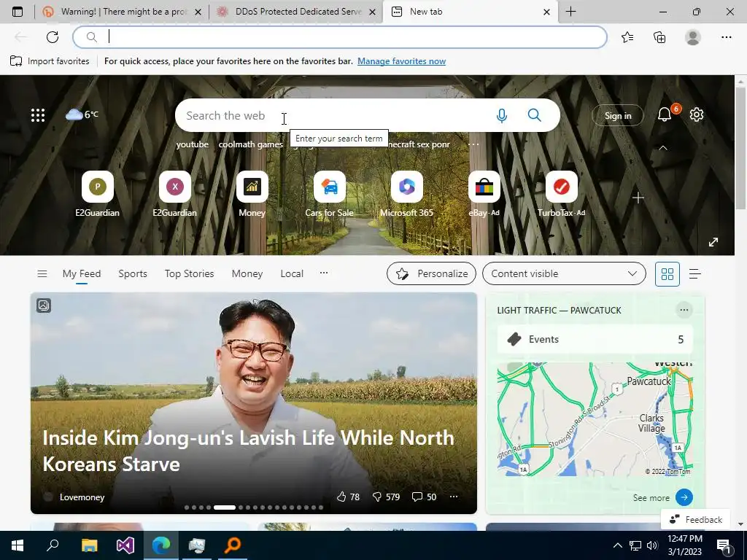Open the Pawcatuck traffic map

click(x=595, y=419)
